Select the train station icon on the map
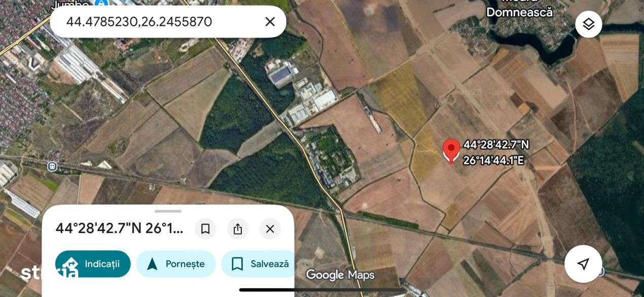 pos(52,166)
